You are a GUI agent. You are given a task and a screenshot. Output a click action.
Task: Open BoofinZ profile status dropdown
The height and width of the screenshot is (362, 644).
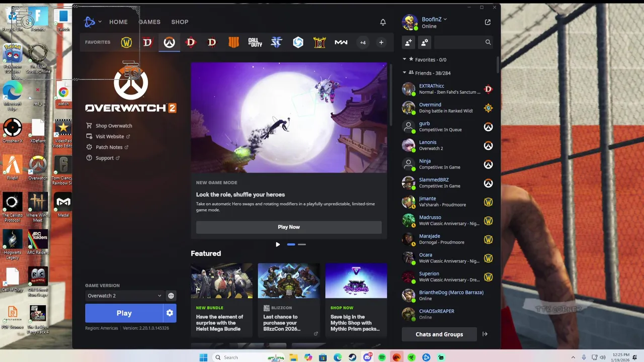434,20
